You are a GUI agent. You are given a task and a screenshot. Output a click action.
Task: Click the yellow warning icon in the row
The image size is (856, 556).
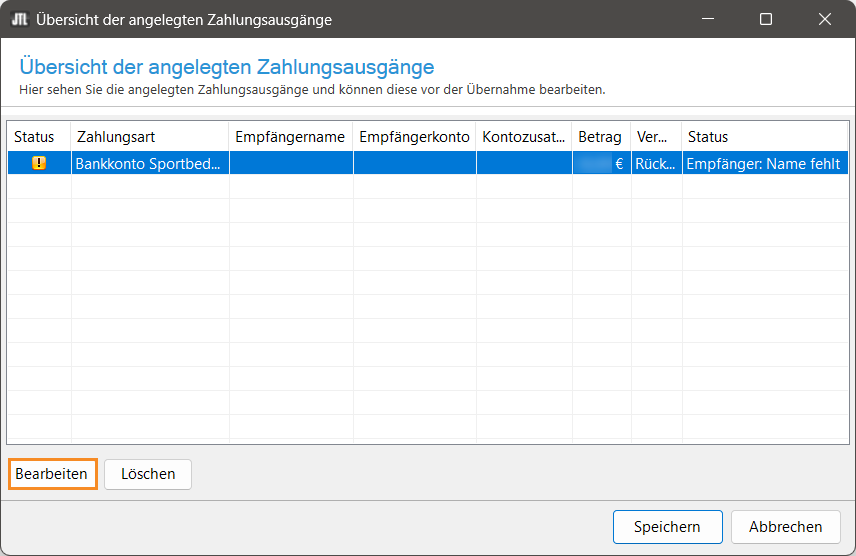(39, 163)
